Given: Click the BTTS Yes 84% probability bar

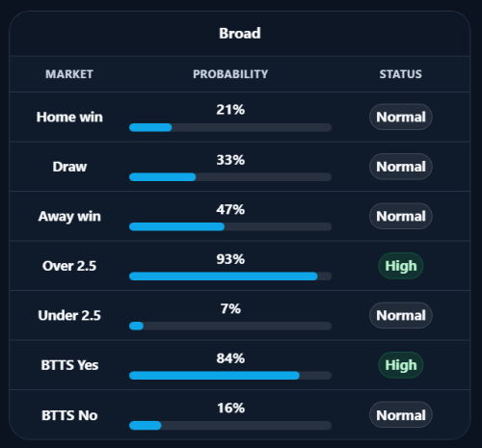Looking at the screenshot, I should 230,376.
